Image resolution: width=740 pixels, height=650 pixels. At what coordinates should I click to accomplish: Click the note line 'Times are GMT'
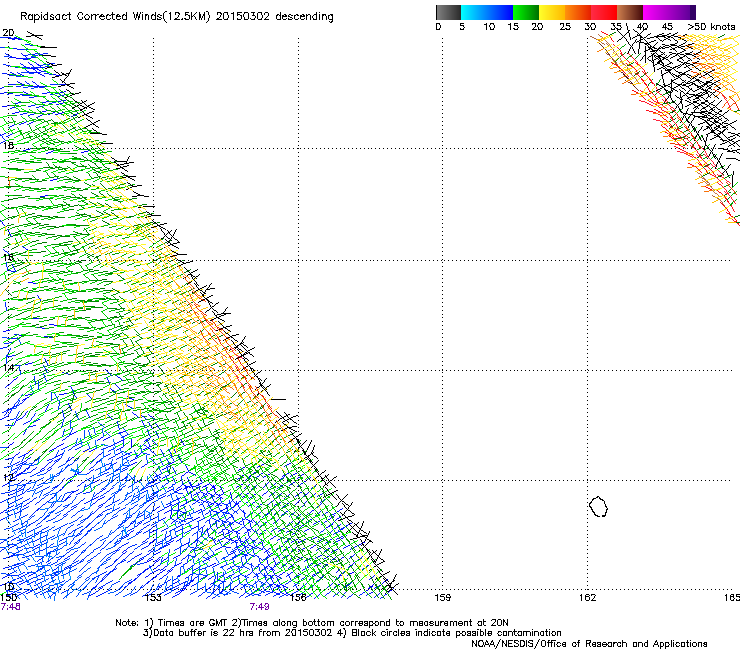click(x=191, y=623)
